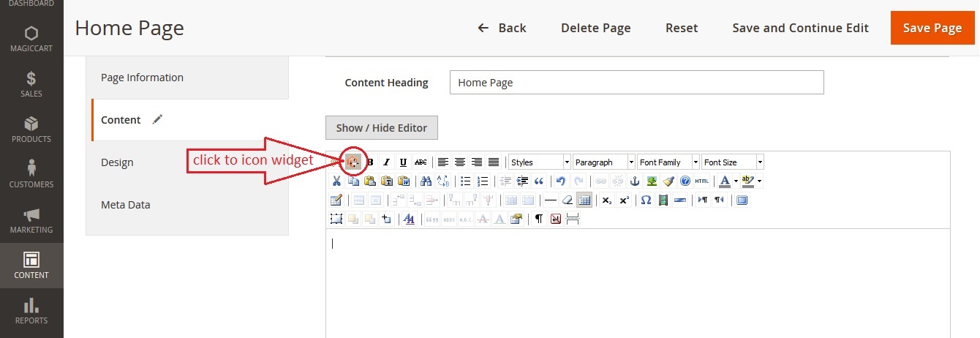Insert an anchor with the anchor icon

(635, 181)
